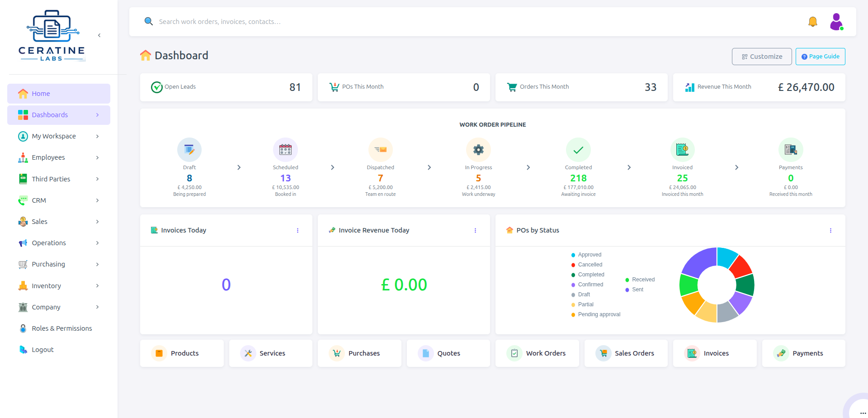The image size is (868, 418).
Task: Select Roles & Permissions menu item
Action: point(59,328)
